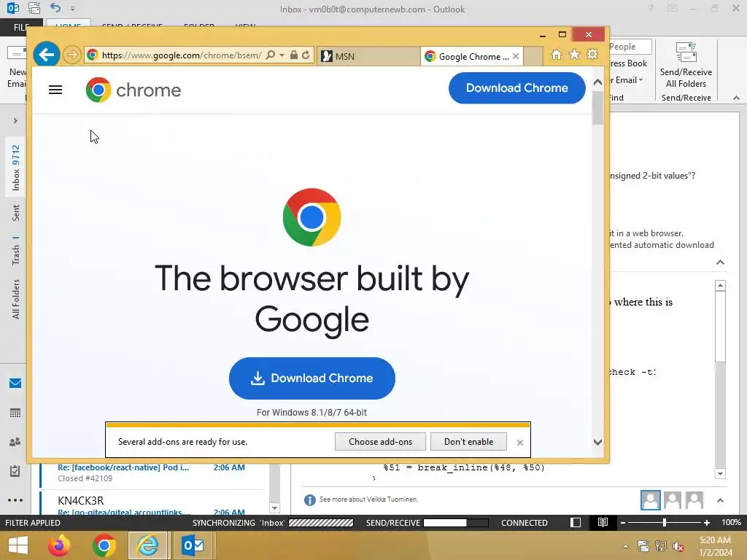Screen dimensions: 747x560
Task: Click the Internet Explorer address field
Action: point(181,55)
